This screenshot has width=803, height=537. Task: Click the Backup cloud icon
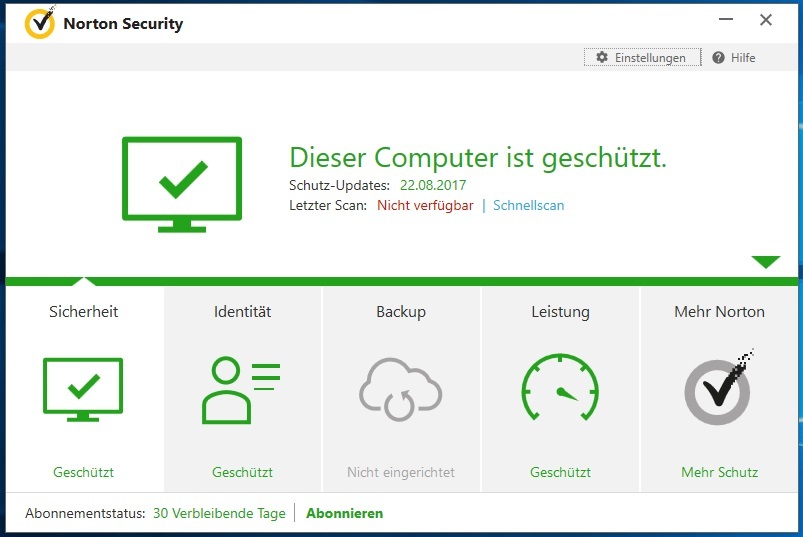pyautogui.click(x=400, y=389)
